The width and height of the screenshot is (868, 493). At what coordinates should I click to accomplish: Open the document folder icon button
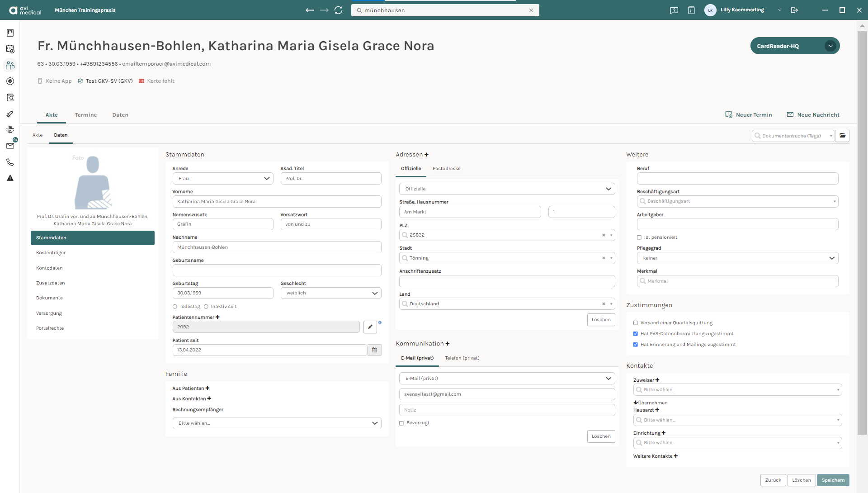pyautogui.click(x=842, y=136)
